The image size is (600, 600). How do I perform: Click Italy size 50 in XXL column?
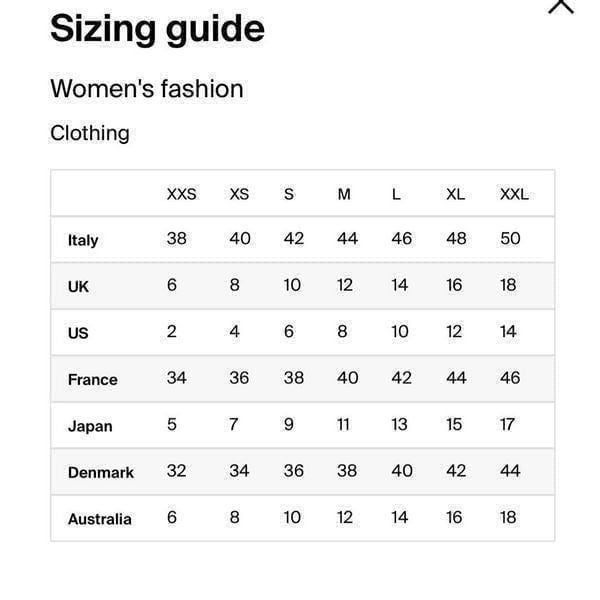pyautogui.click(x=510, y=238)
